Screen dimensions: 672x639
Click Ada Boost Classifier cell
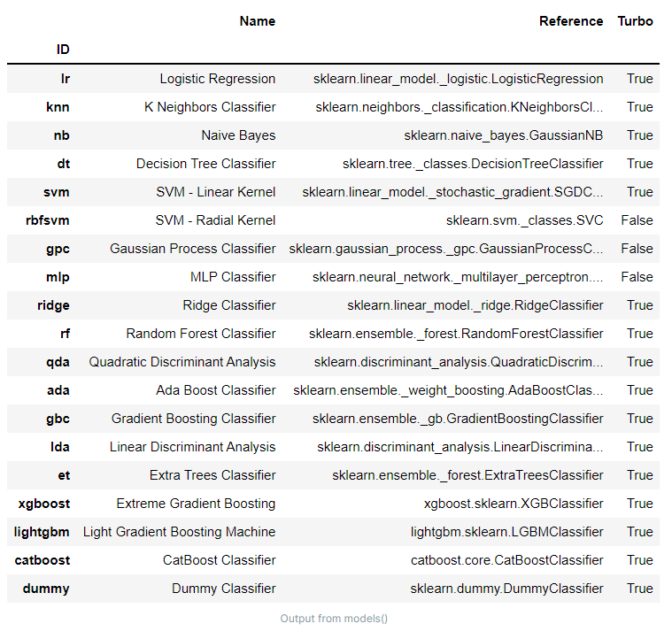[x=215, y=389]
